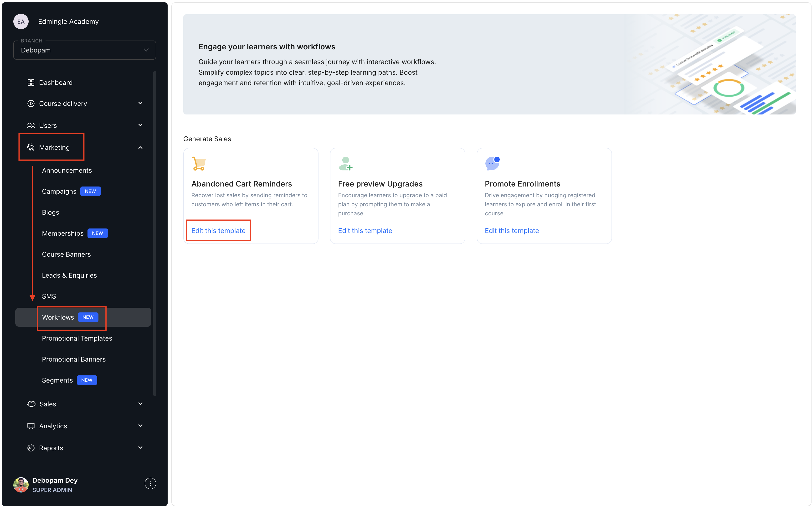Click the Free preview Upgrades title
This screenshot has height=508, width=812.
click(x=380, y=184)
